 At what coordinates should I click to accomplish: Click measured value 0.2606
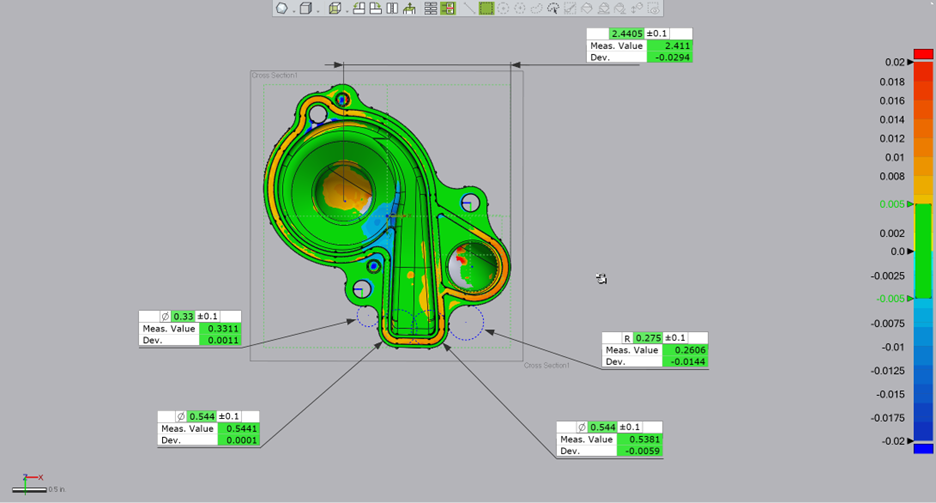[x=685, y=350]
